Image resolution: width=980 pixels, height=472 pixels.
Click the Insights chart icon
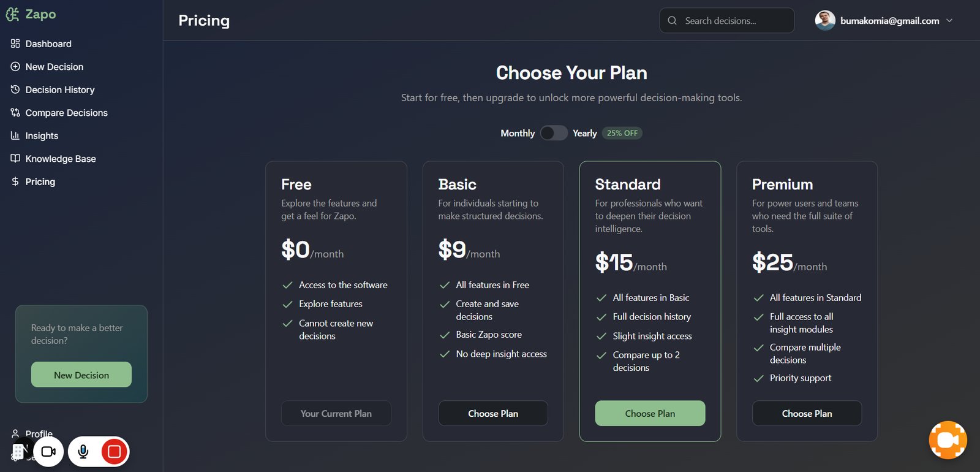[15, 135]
